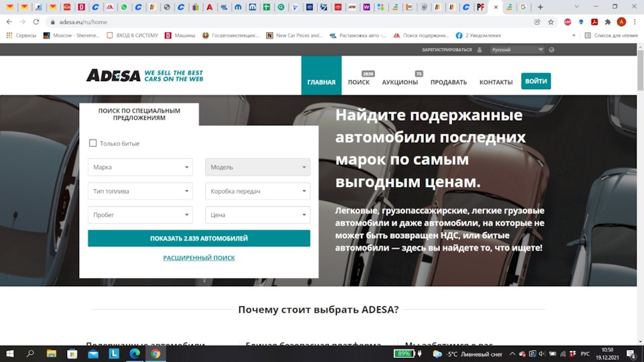The image size is (644, 362).
Task: Open the Extensions puzzle icon
Action: [x=608, y=21]
